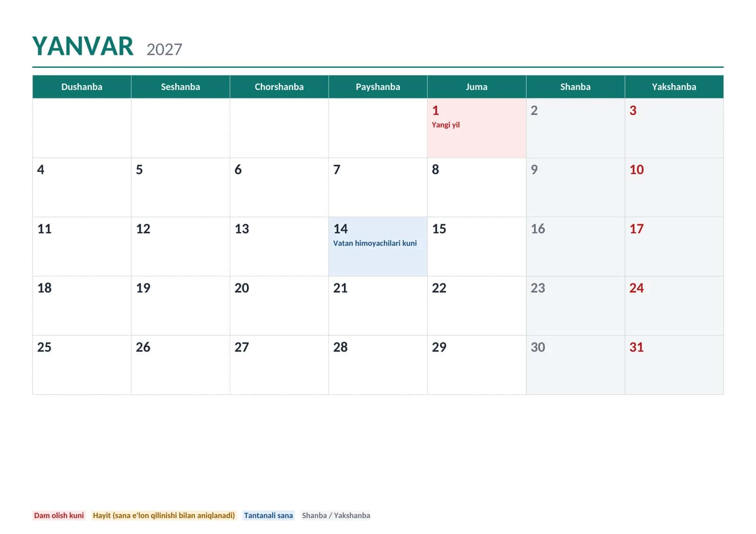Select the Shanba column header

click(x=576, y=87)
